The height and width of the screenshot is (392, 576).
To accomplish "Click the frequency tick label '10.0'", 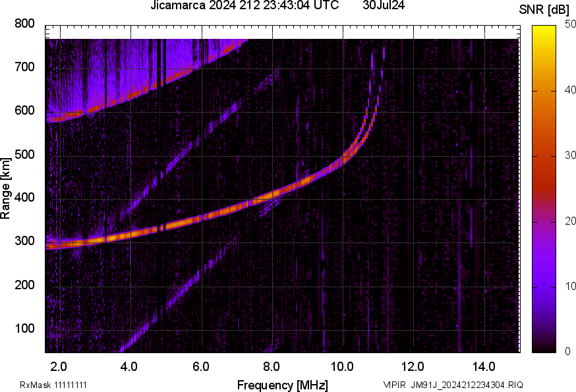I will pyautogui.click(x=342, y=366).
